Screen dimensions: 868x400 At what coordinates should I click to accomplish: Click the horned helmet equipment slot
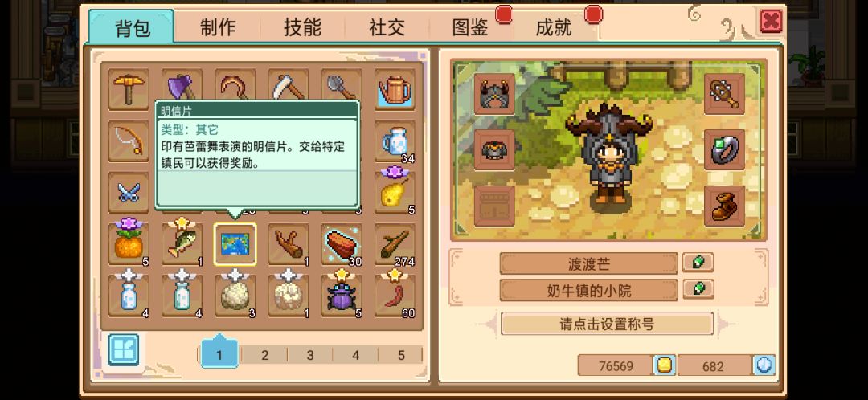click(x=495, y=93)
